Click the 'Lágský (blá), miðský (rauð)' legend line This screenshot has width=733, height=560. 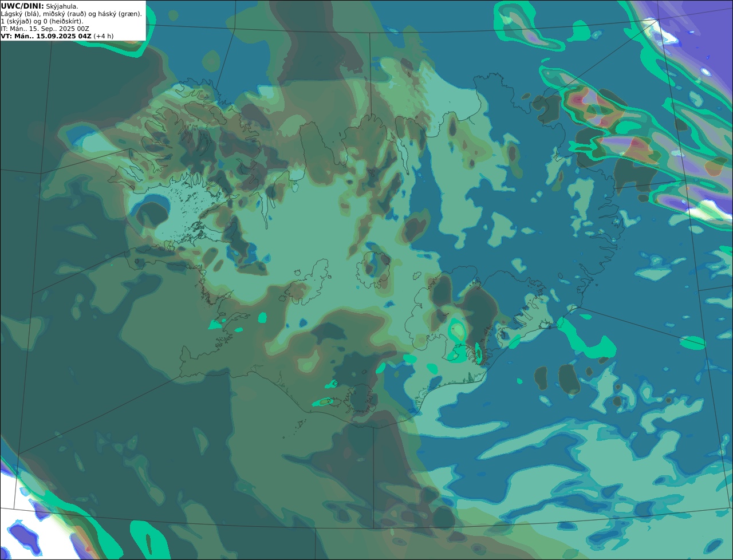pos(72,14)
